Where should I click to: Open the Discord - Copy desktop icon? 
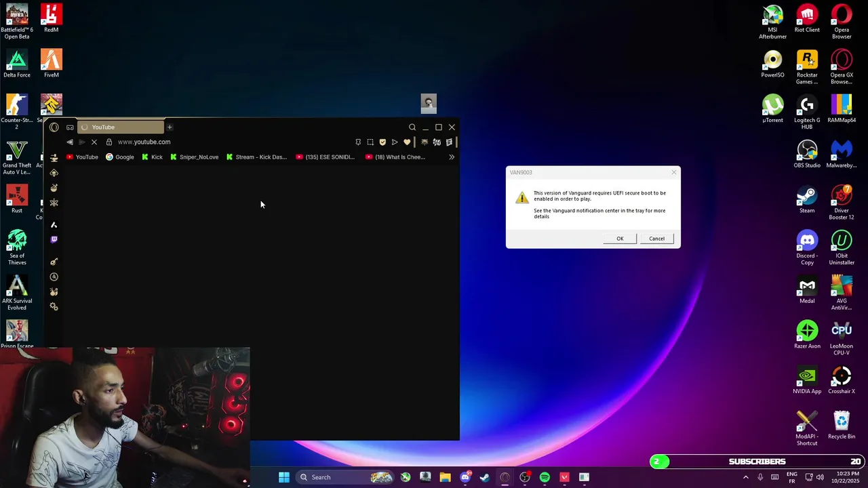click(x=807, y=248)
